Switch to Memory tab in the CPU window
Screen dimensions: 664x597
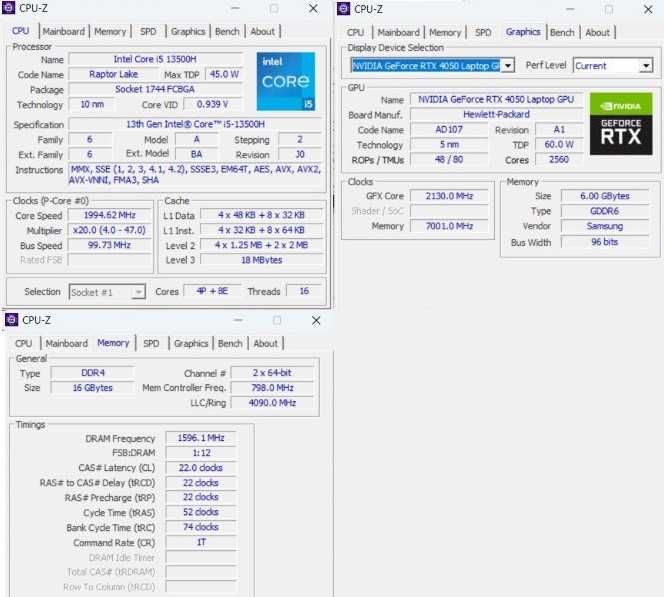pos(110,31)
